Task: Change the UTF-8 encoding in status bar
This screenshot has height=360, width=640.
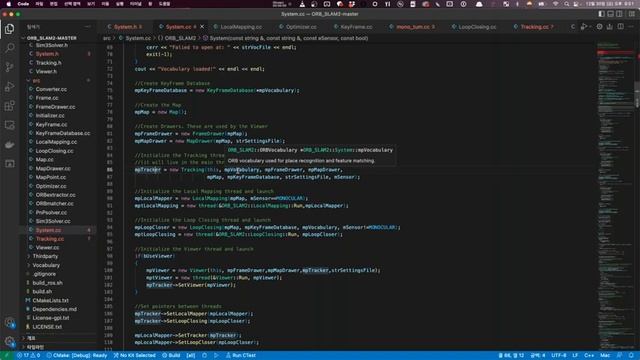Action: (559, 356)
